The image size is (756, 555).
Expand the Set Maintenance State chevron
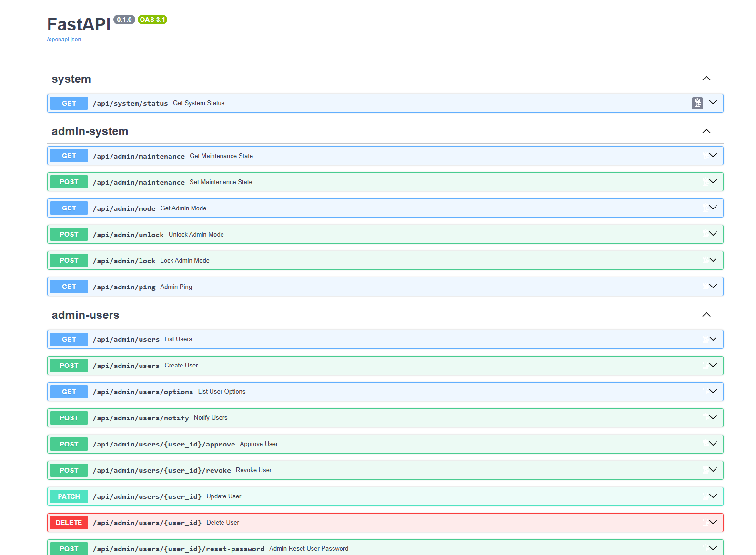point(713,181)
